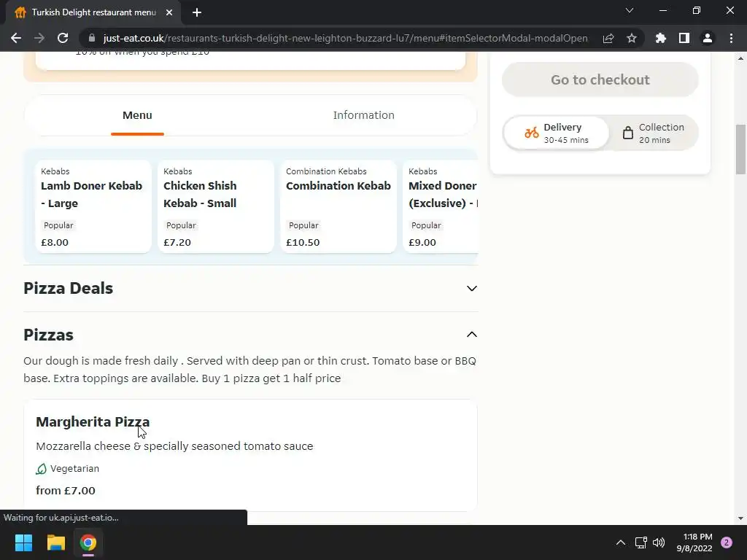
Task: Bookmark this page with the star icon
Action: pyautogui.click(x=632, y=38)
